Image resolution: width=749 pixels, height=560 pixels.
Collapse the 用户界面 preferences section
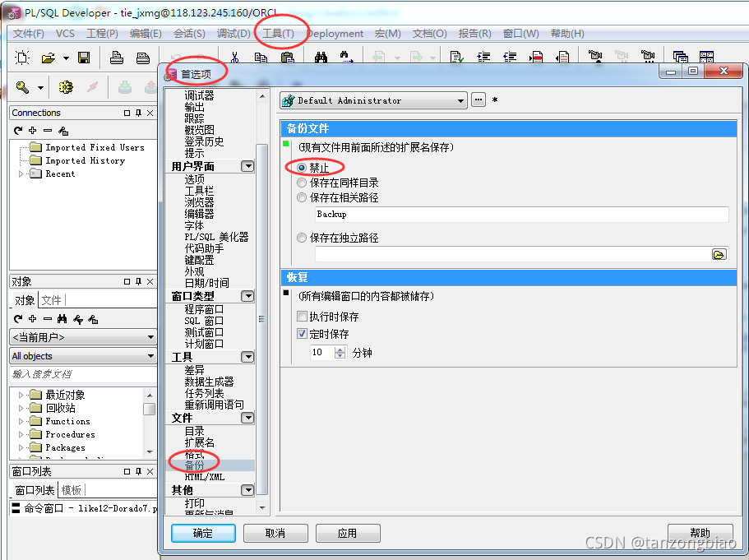247,166
